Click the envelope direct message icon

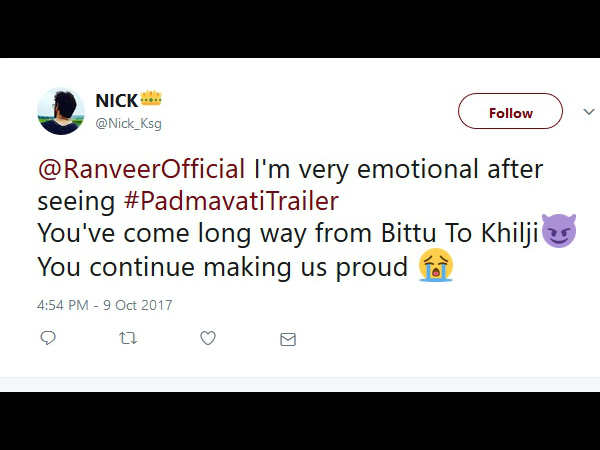288,339
